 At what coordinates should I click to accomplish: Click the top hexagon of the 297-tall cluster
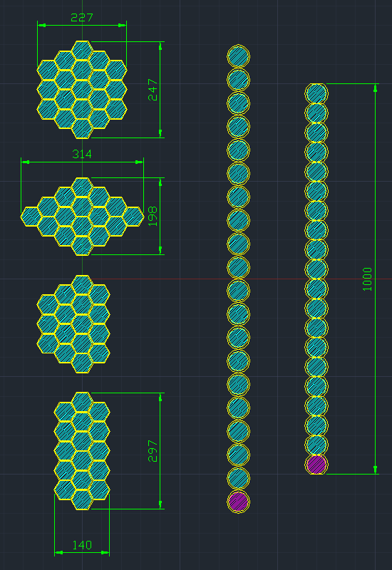pos(82,402)
